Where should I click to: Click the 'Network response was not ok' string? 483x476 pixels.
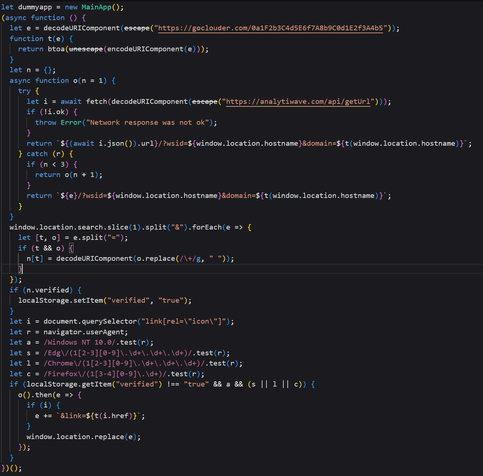click(147, 122)
